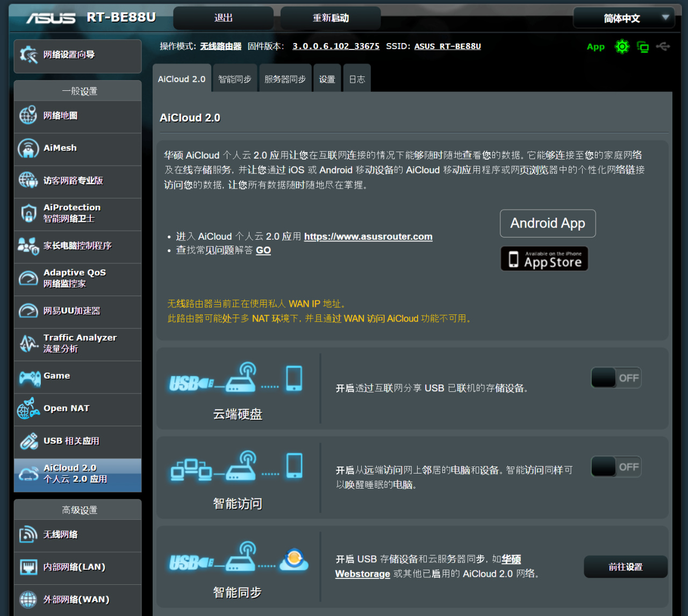688x616 pixels.
Task: Click the Game sidebar label
Action: pyautogui.click(x=57, y=376)
